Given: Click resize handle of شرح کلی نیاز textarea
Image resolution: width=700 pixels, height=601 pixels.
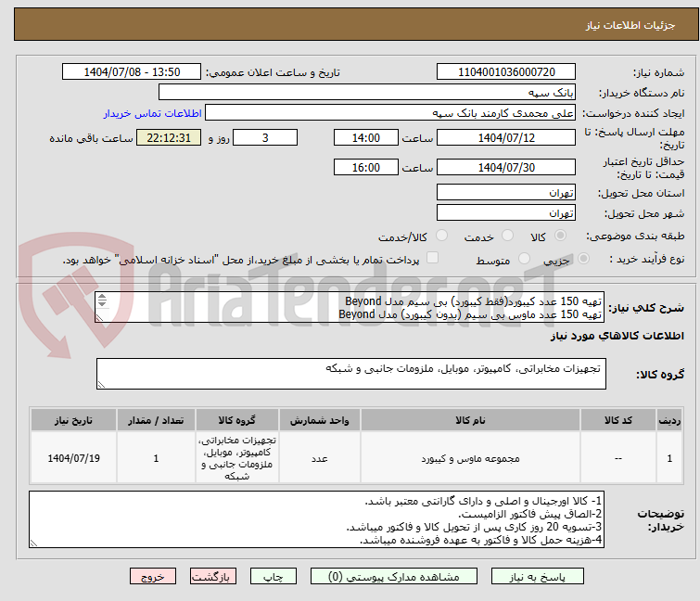Looking at the screenshot, I should (100, 317).
